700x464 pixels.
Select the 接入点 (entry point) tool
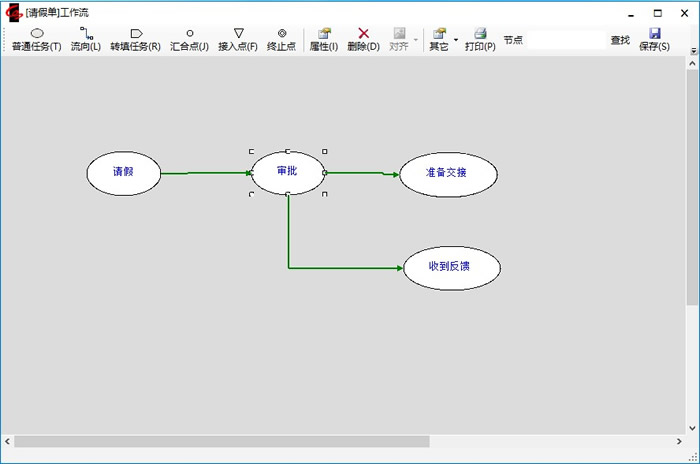(x=238, y=39)
